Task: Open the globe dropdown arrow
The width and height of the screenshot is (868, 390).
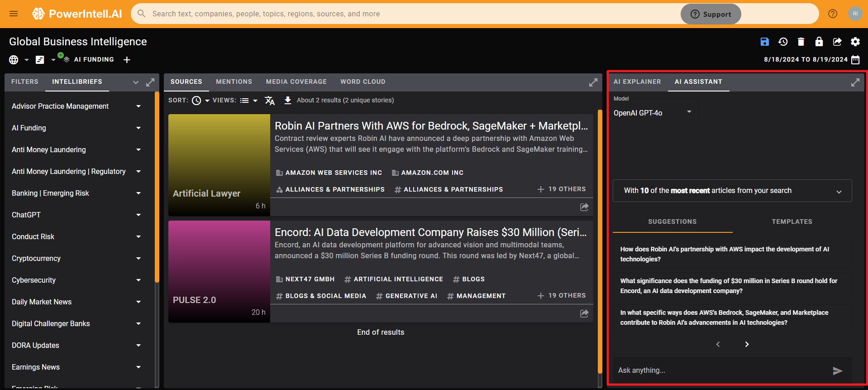Action: 26,60
